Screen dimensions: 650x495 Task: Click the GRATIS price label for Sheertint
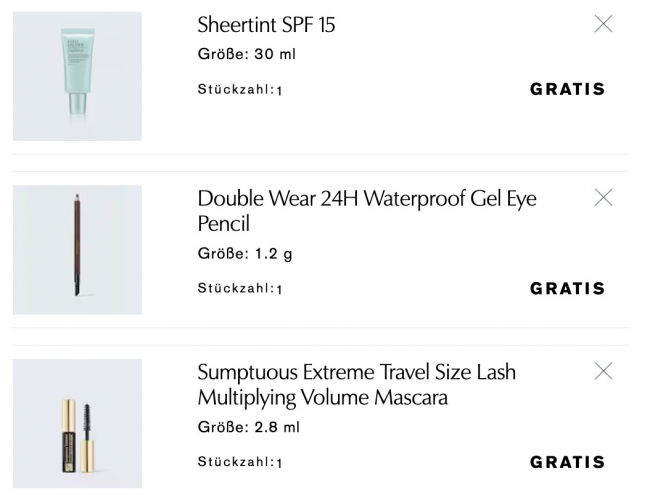[x=567, y=89]
